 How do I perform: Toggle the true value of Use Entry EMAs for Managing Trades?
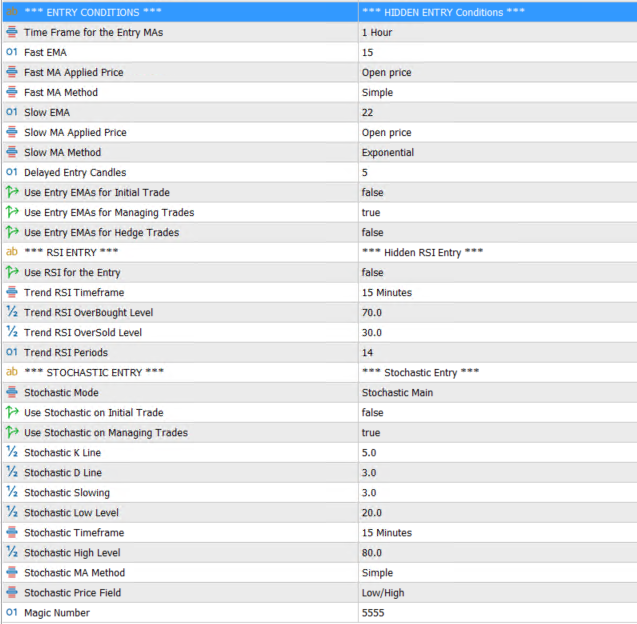[371, 212]
